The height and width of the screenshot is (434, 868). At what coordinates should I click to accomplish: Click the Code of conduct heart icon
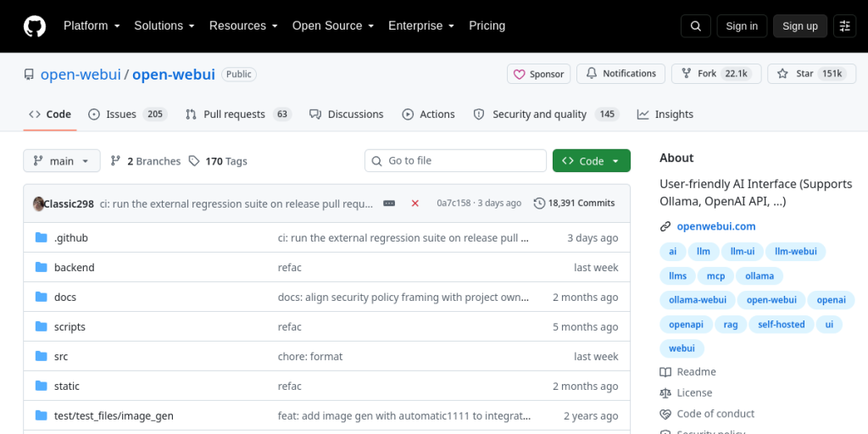(665, 414)
